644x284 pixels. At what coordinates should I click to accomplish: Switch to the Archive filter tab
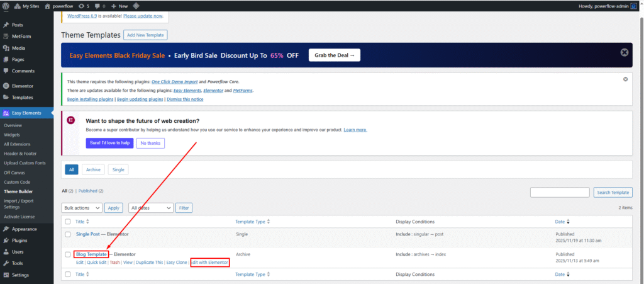pos(93,169)
